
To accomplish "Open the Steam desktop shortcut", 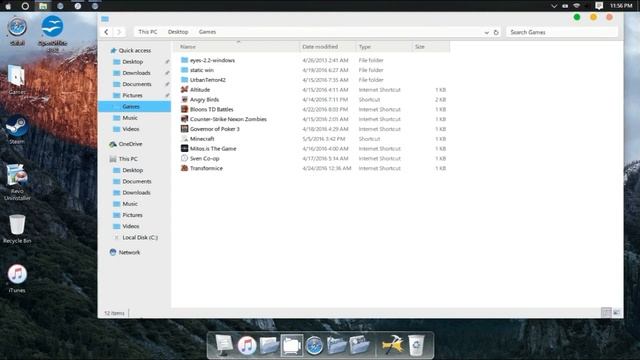I will click(x=17, y=129).
